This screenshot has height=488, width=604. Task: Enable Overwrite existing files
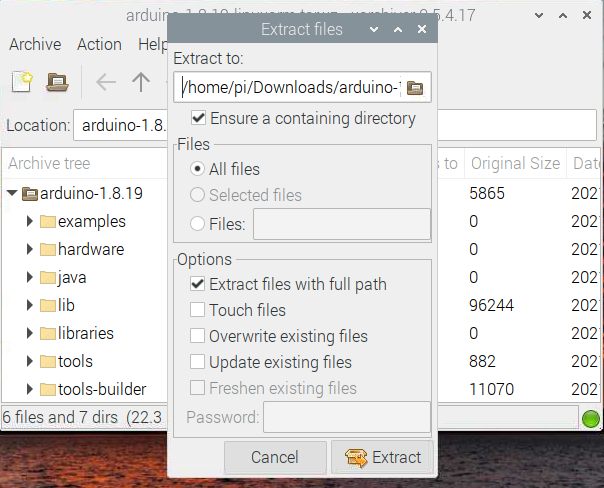pyautogui.click(x=197, y=336)
